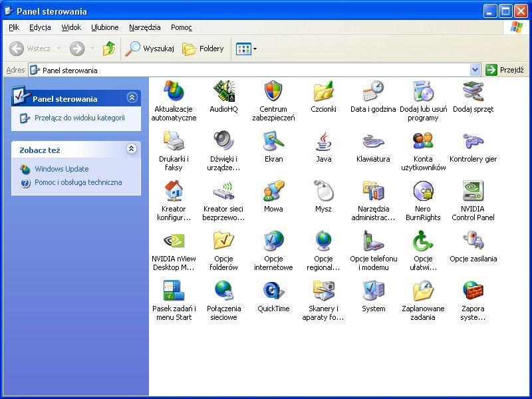Open the Mowa speech settings
Screen dimensions: 532x399
coord(273,196)
